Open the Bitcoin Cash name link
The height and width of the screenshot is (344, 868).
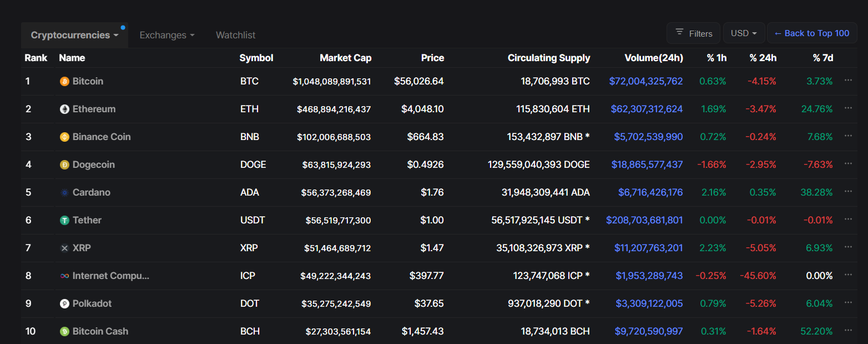pos(100,331)
